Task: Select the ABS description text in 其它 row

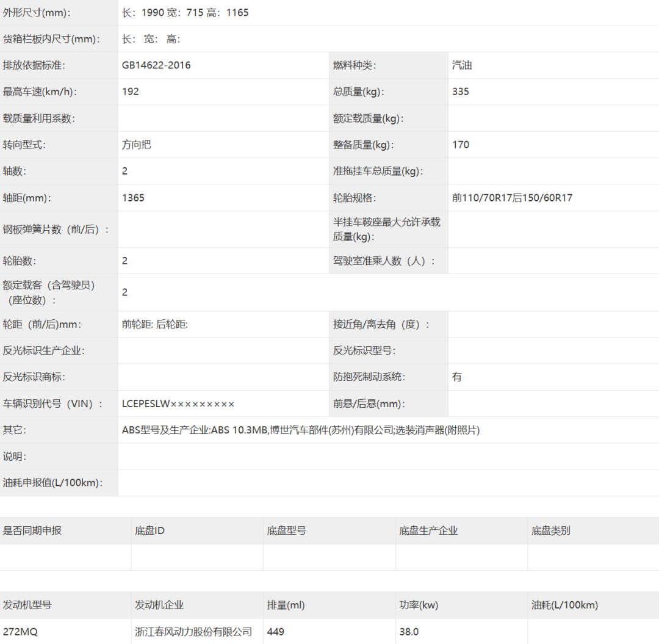Action: point(300,430)
